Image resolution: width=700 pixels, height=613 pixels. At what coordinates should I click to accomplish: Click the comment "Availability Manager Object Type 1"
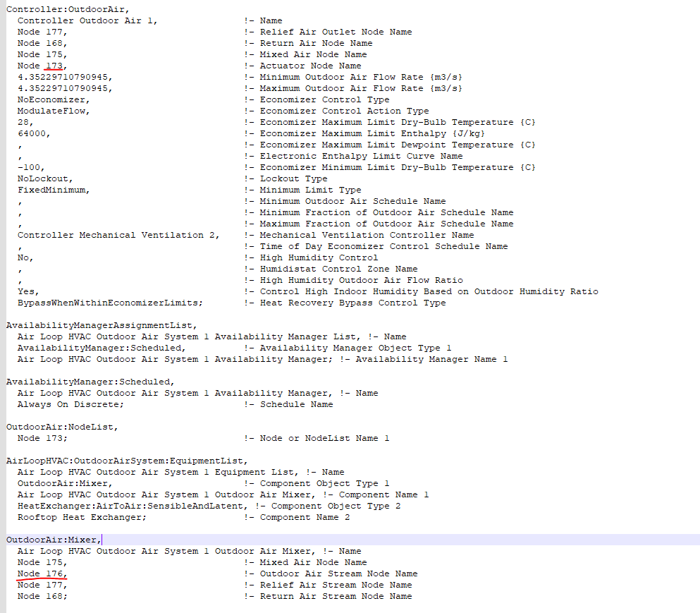355,348
